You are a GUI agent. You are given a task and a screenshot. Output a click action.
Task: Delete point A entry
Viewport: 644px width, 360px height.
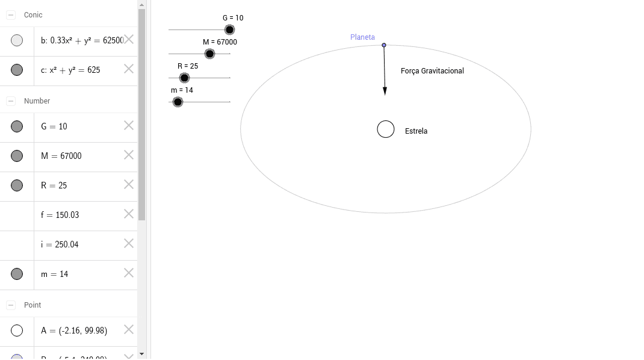[129, 330]
